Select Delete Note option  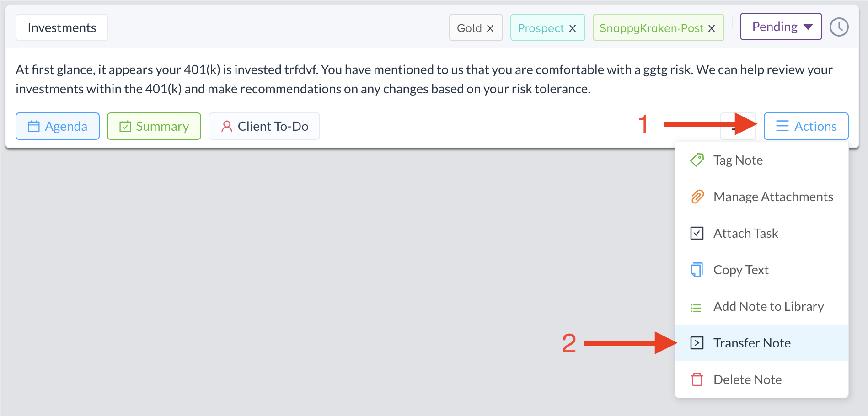click(x=747, y=379)
